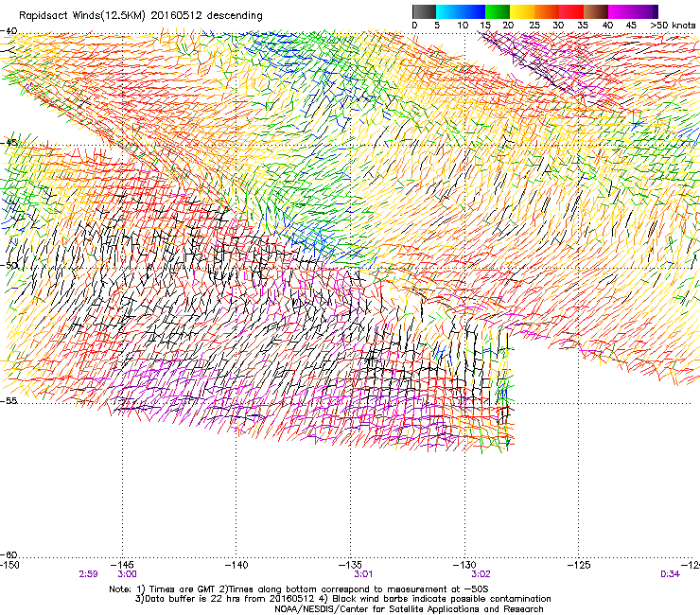Image resolution: width=700 pixels, height=615 pixels.
Task: Click the -145 longitude axis label
Action: [121, 565]
